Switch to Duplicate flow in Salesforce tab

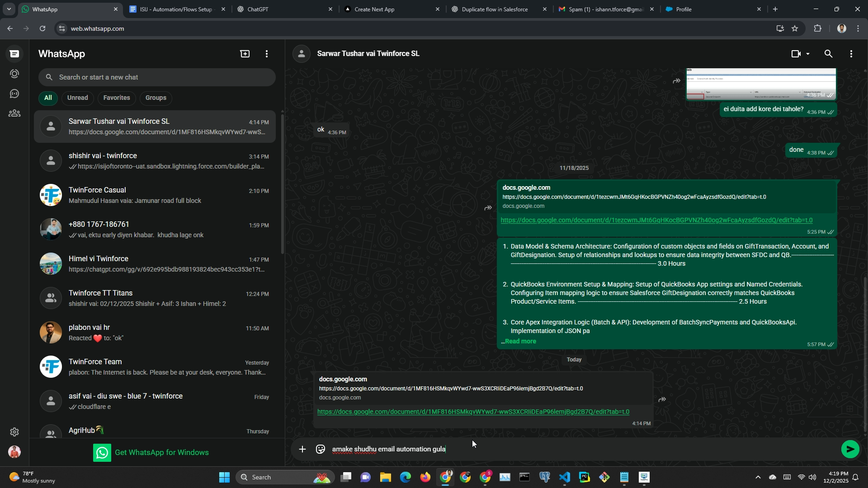(x=495, y=9)
